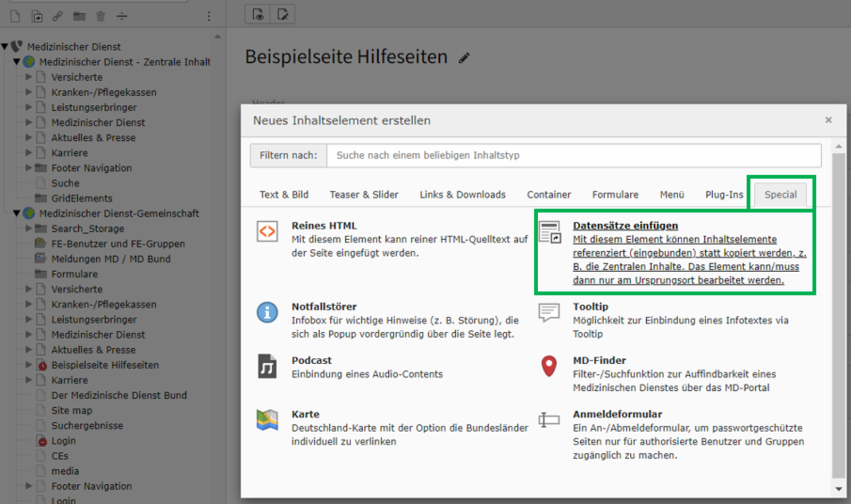
Task: Switch to the Teaser & Slider tab
Action: (x=364, y=195)
